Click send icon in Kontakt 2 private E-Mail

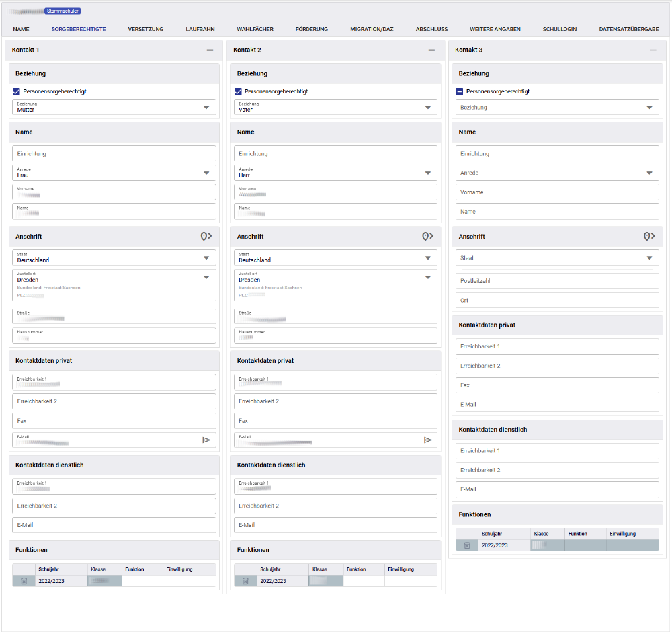tap(428, 440)
